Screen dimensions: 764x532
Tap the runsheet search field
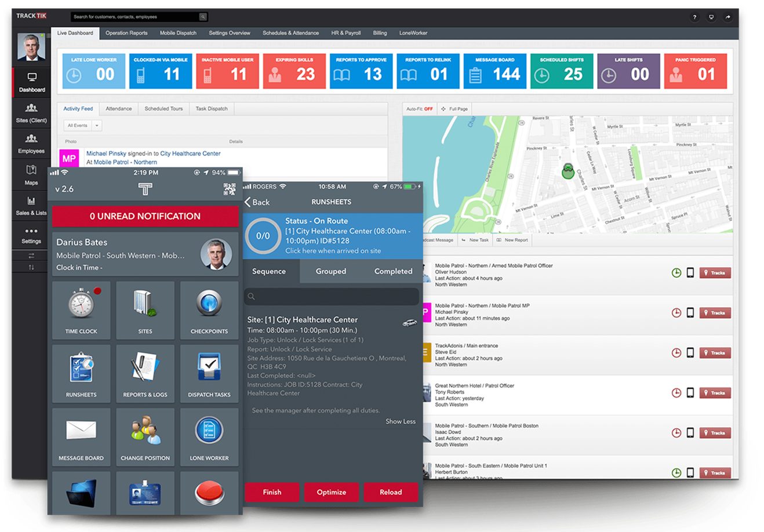331,296
